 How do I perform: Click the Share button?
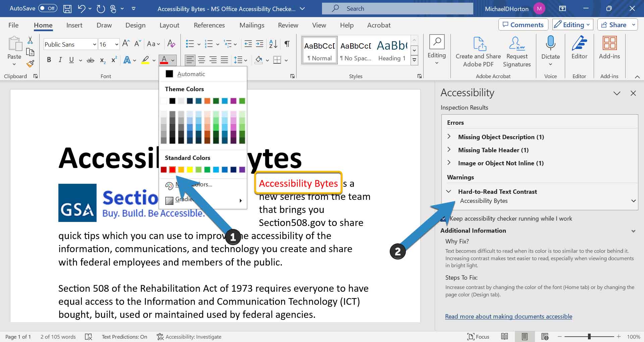[613, 25]
